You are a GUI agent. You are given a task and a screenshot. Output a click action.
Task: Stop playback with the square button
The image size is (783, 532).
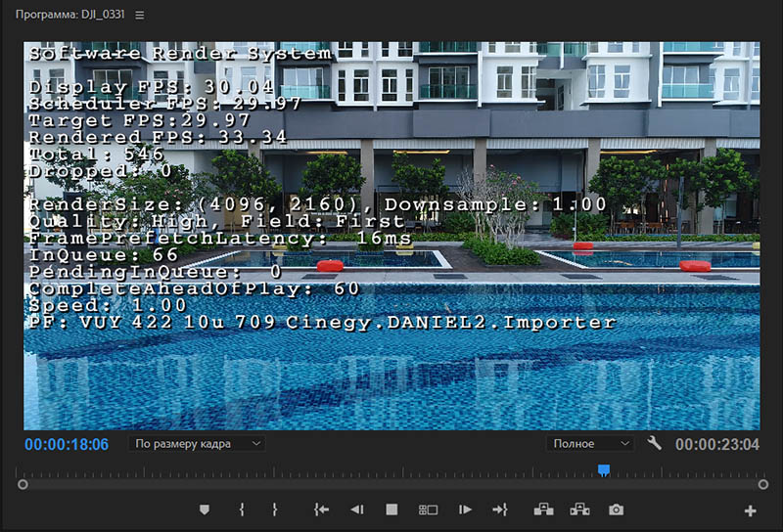tap(392, 510)
